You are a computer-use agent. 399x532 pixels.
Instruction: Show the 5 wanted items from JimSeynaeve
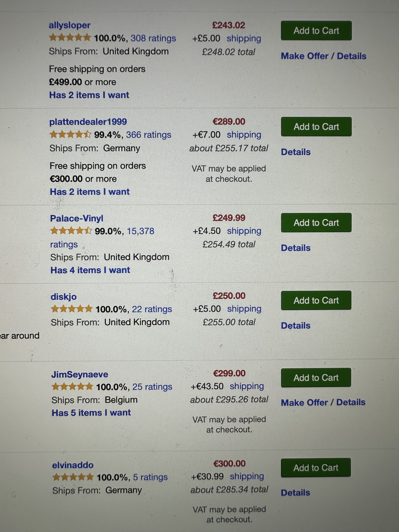coord(91,413)
